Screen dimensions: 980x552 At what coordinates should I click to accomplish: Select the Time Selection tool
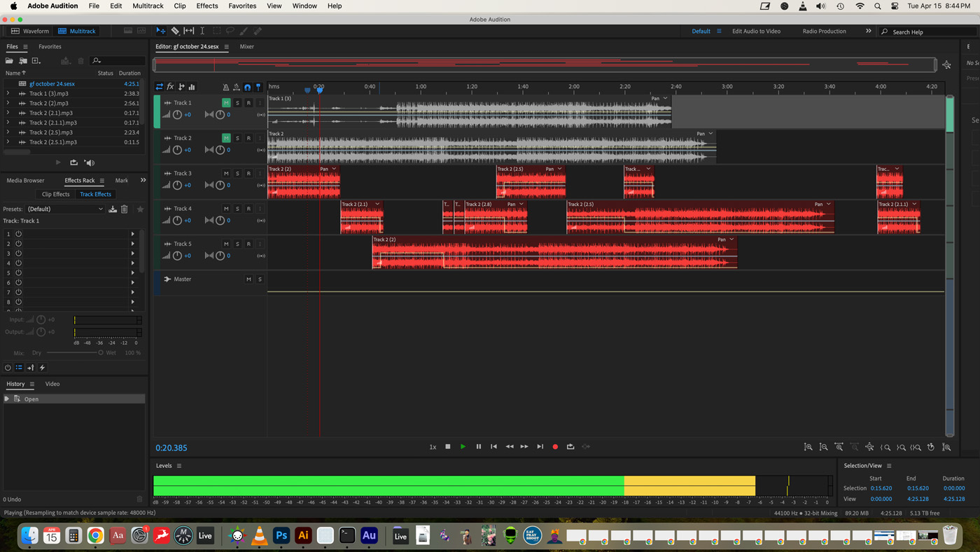(x=202, y=31)
